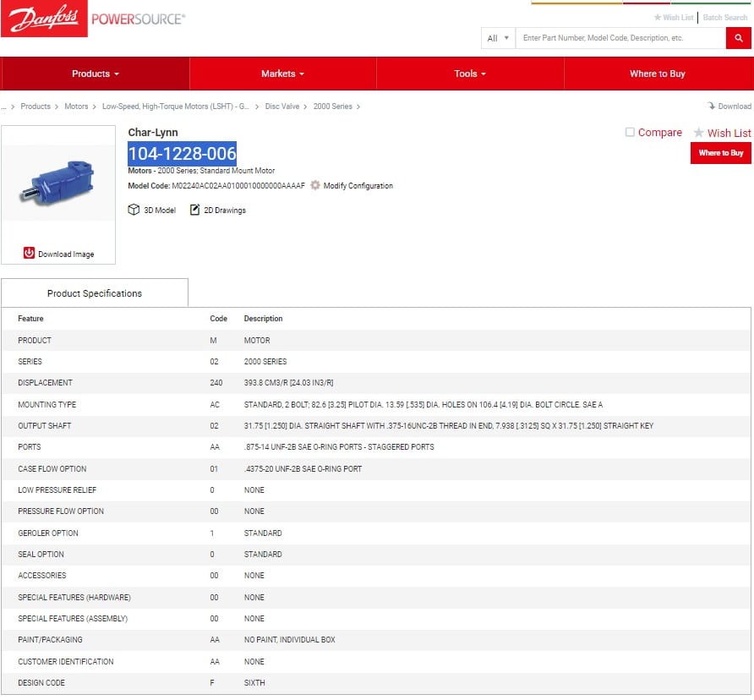Click the star beside Wish List under Compare
The width and height of the screenshot is (754, 700).
point(699,133)
